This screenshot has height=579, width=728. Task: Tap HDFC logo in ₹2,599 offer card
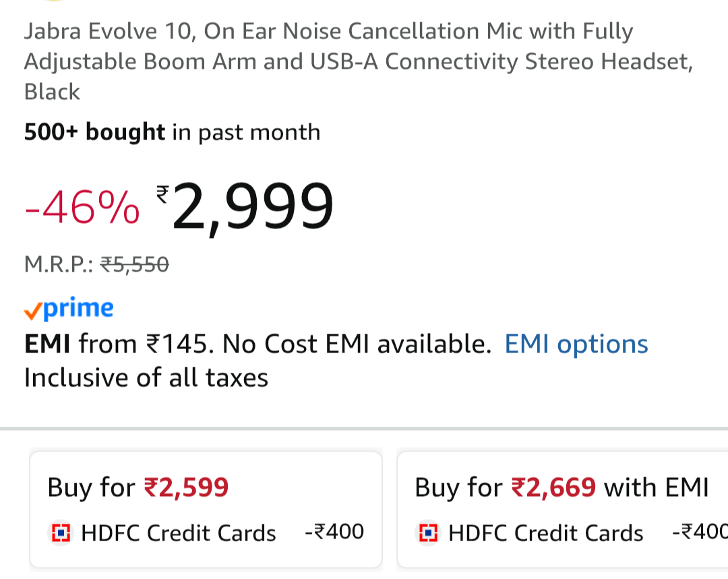[x=61, y=533]
